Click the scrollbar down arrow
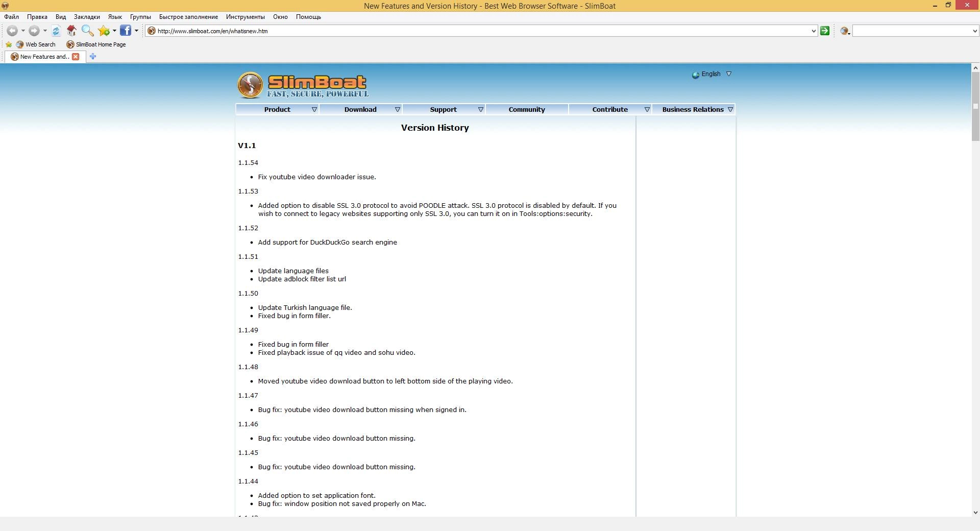 tap(975, 512)
